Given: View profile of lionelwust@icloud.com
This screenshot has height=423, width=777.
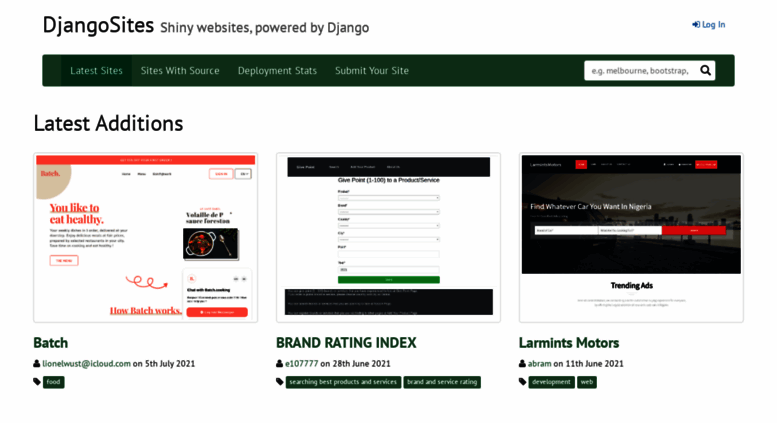Looking at the screenshot, I should pos(86,364).
